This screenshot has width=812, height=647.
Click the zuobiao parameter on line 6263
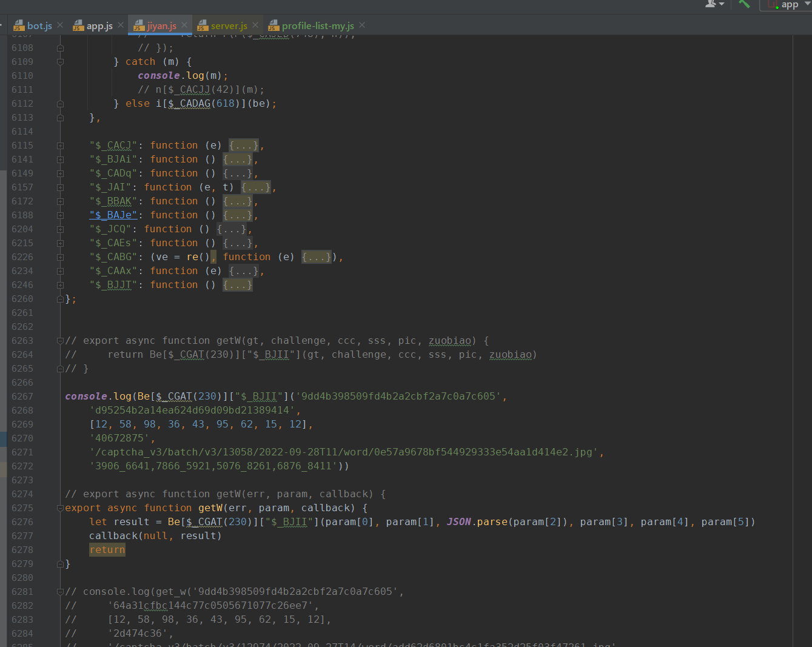450,341
